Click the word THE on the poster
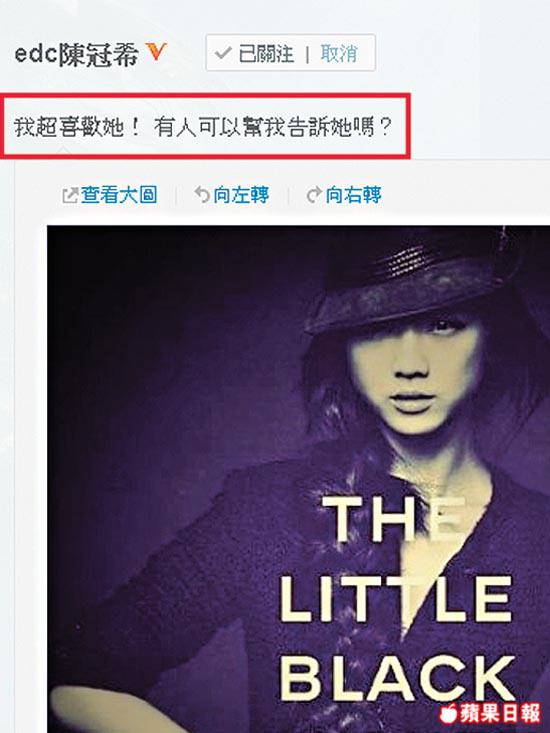The width and height of the screenshot is (550, 733). [395, 518]
